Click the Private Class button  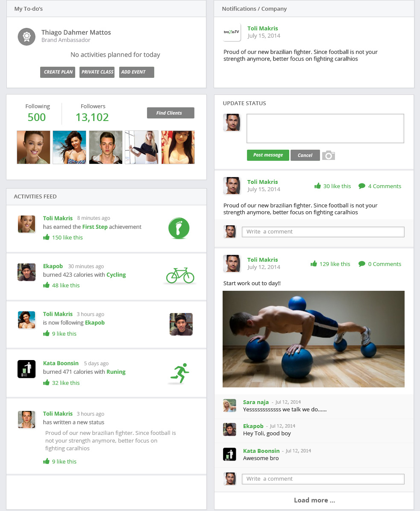(x=97, y=72)
